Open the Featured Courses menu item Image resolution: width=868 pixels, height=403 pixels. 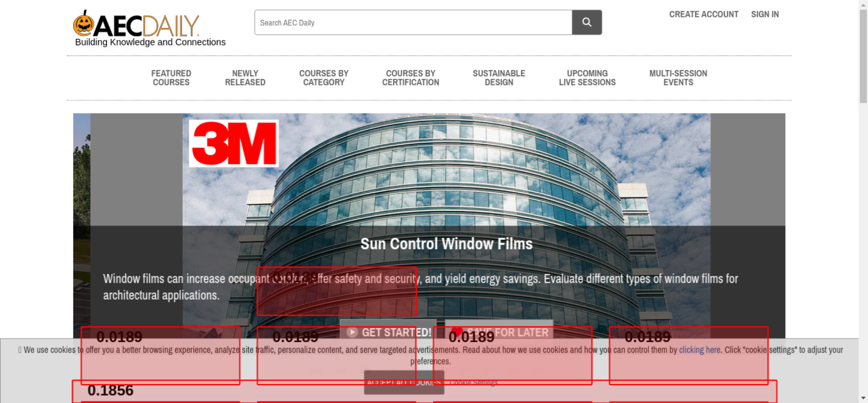pos(171,78)
